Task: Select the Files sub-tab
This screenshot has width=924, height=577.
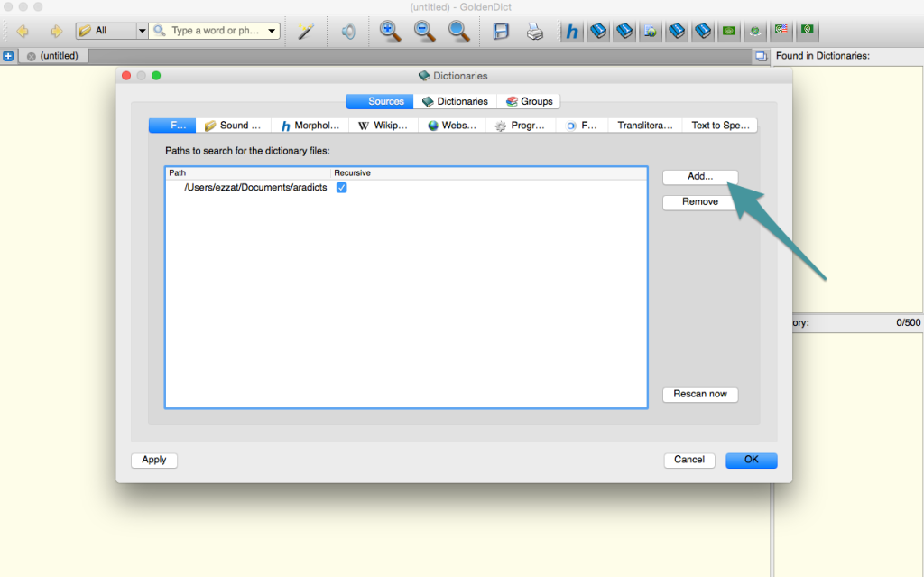Action: (x=172, y=126)
